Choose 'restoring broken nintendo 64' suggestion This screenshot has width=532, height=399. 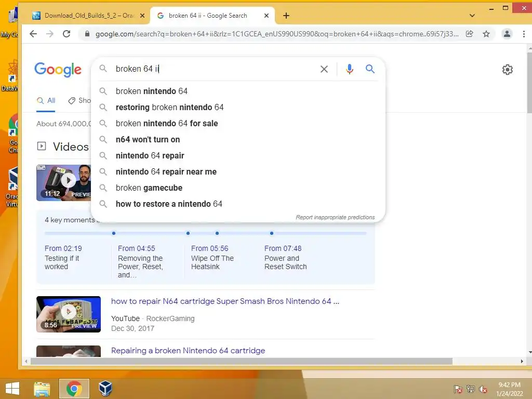[238, 107]
